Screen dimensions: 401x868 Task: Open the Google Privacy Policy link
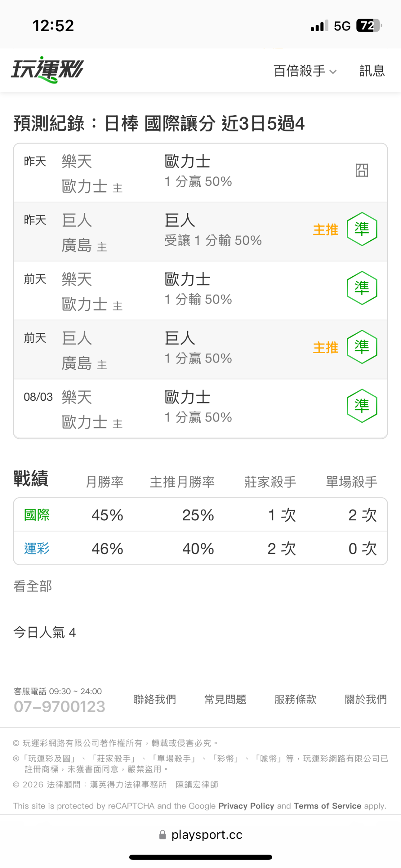[x=246, y=806]
